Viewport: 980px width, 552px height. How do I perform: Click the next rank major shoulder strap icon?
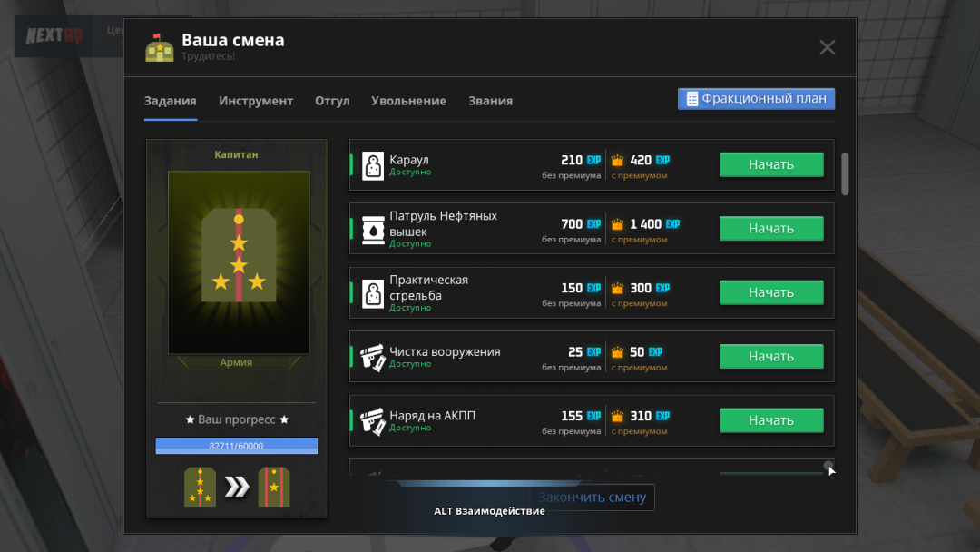click(274, 487)
